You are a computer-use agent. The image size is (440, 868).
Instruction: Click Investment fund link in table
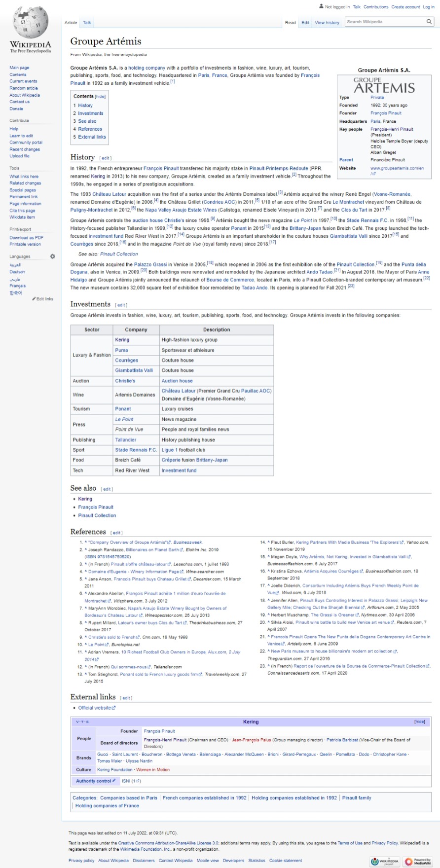click(x=179, y=470)
